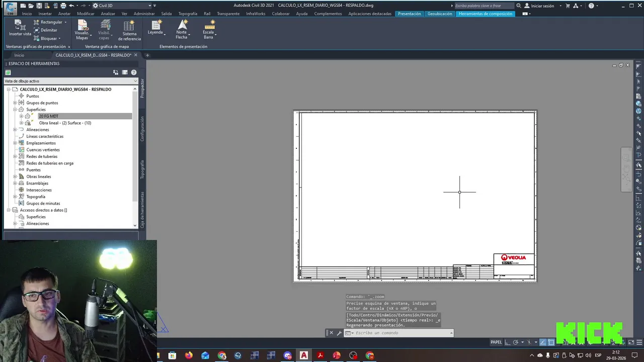Expand Ventanas gráficas de presentación panel arrow
Screen dimensions: 644x362
tap(69, 47)
